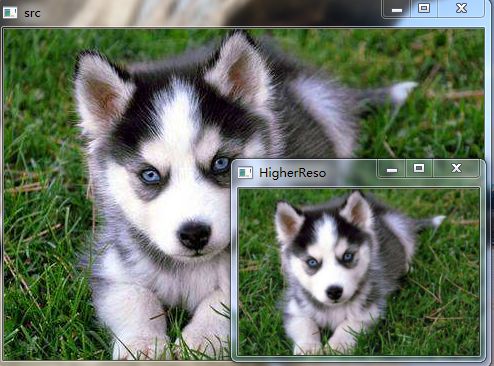Minimize the HigherReso window
The image size is (494, 366).
pyautogui.click(x=392, y=169)
